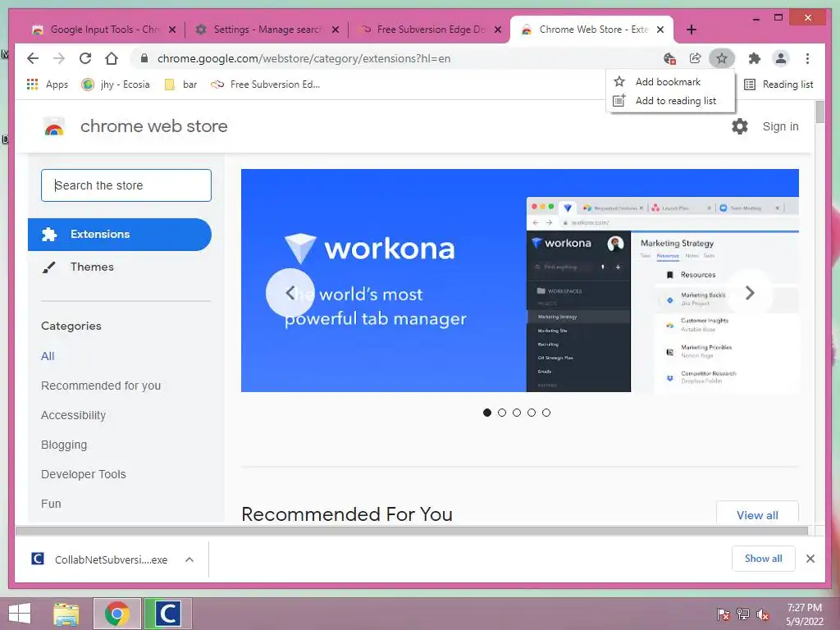Close the Settings - Manage search tab
Viewport: 840px width, 630px height.
coord(336,30)
